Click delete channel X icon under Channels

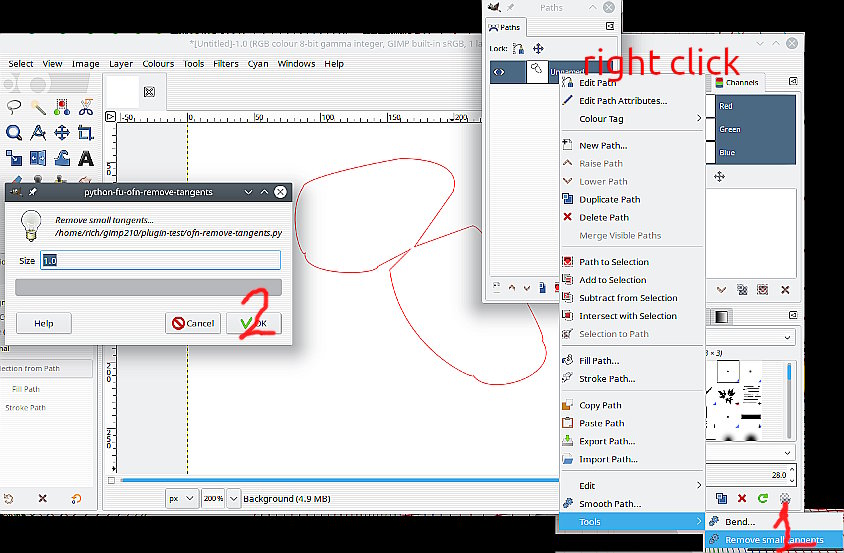pyautogui.click(x=785, y=290)
